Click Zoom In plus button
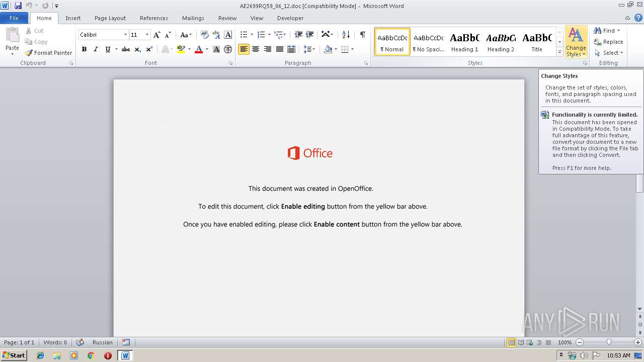 point(638,342)
